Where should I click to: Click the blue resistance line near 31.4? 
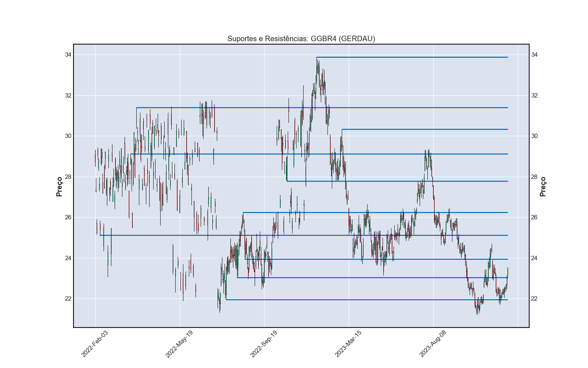coord(322,107)
